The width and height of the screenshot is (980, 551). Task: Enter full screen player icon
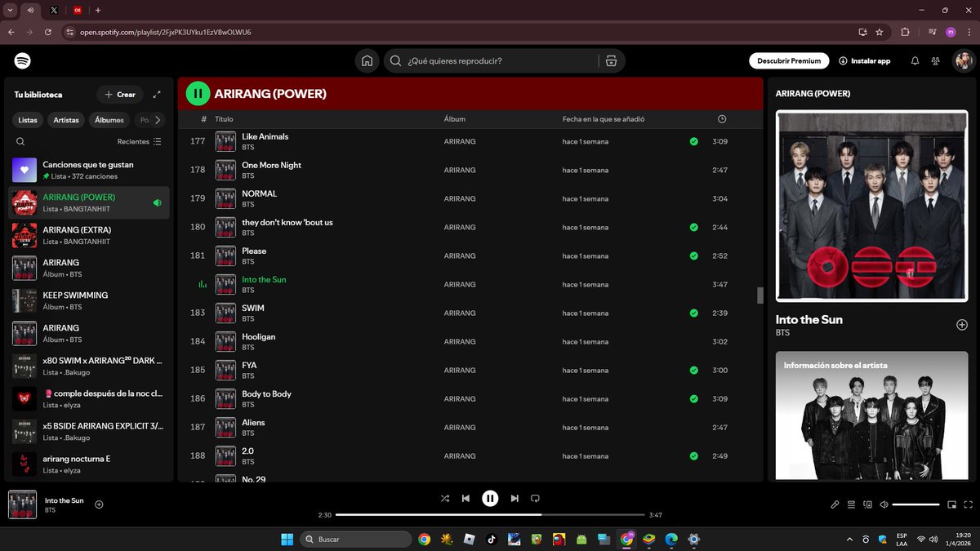click(967, 504)
